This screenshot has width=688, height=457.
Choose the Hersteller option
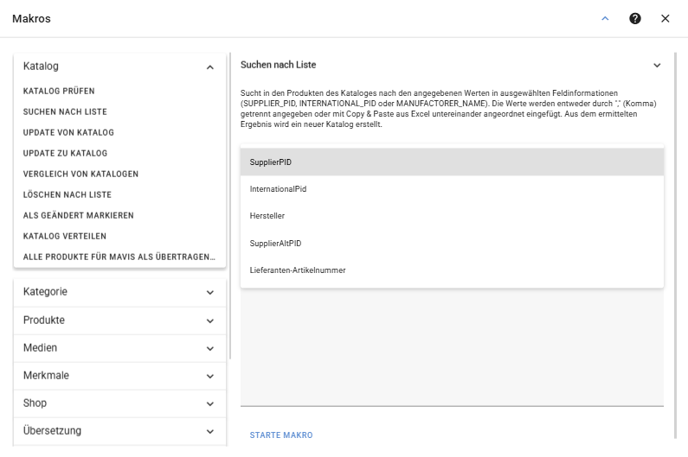pos(452,216)
